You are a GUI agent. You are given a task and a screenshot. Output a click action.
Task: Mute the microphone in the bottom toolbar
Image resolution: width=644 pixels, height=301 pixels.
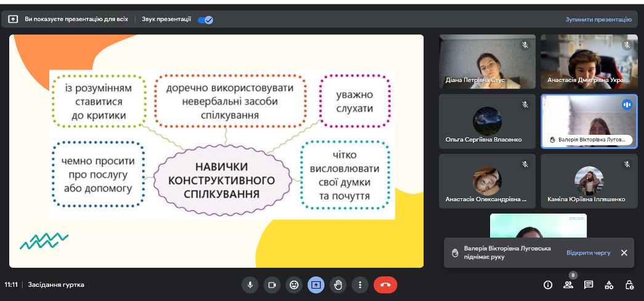pos(250,285)
